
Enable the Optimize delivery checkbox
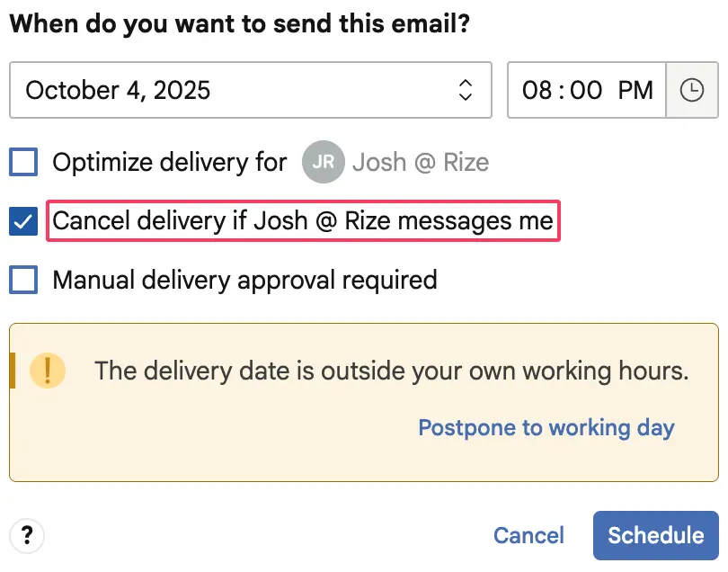23,163
